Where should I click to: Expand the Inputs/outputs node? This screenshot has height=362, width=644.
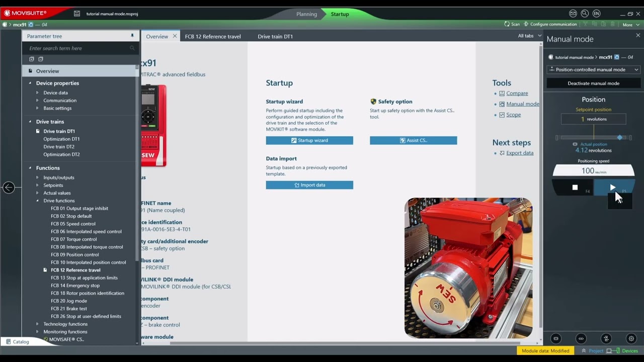tap(37, 177)
